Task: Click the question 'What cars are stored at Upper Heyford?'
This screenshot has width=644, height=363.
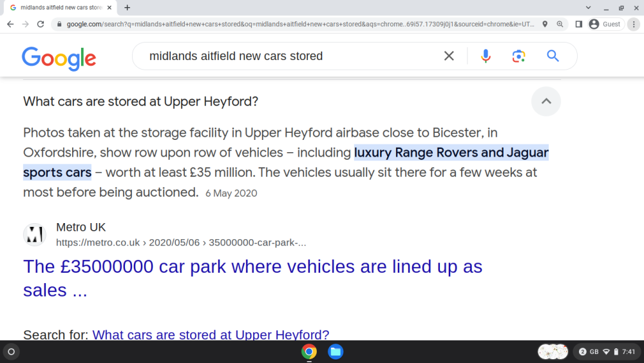Action: (140, 101)
